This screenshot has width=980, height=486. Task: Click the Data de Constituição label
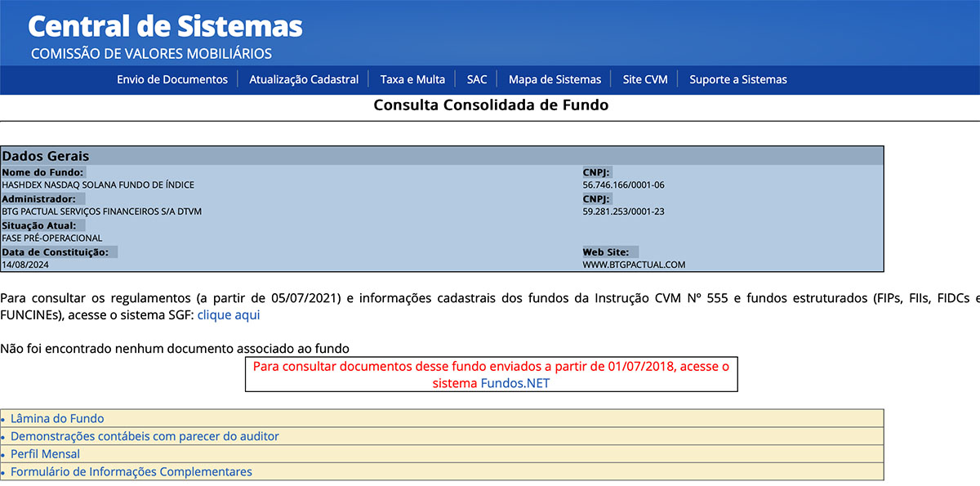pyautogui.click(x=55, y=252)
